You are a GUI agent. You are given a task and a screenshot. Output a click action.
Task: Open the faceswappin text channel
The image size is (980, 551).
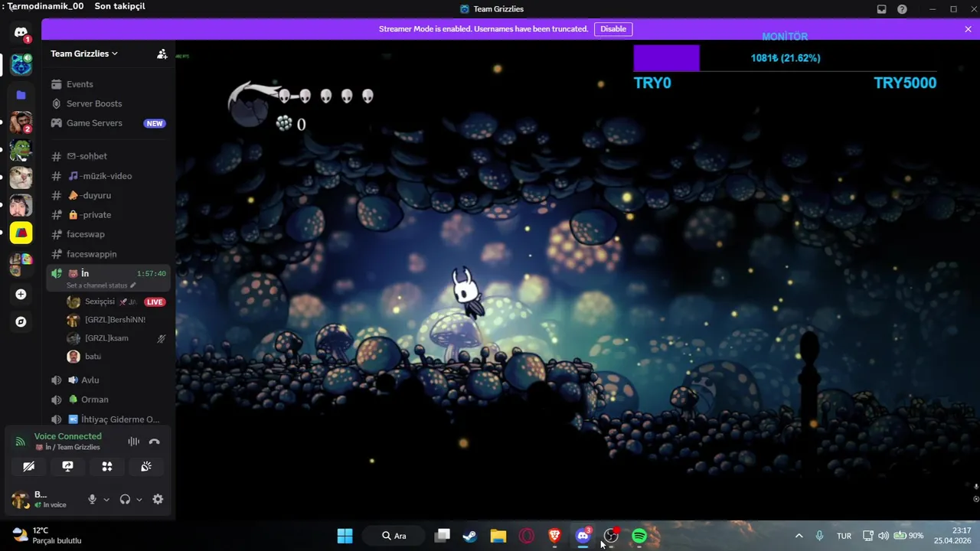pos(109,254)
